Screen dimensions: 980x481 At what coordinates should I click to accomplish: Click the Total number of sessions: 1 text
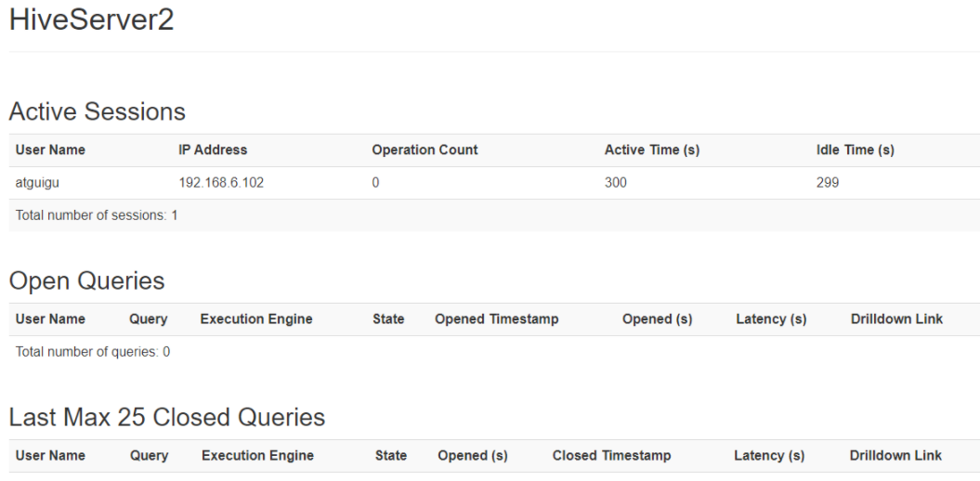pos(97,215)
